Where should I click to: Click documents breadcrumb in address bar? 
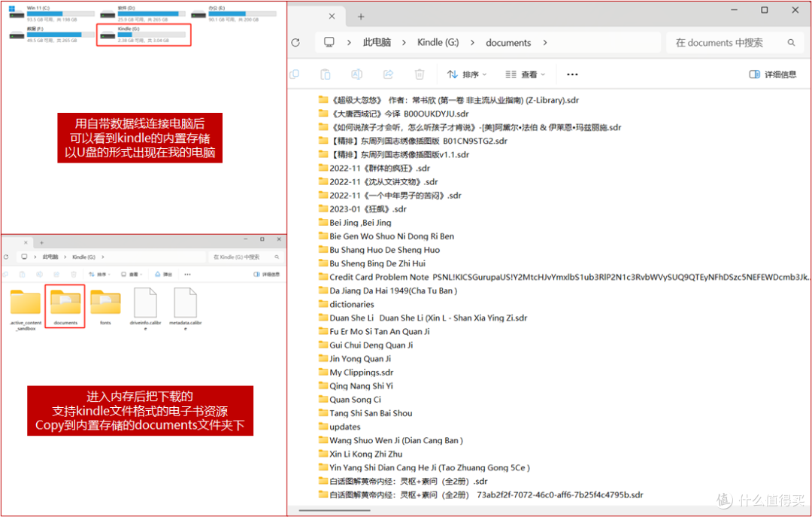click(508, 43)
